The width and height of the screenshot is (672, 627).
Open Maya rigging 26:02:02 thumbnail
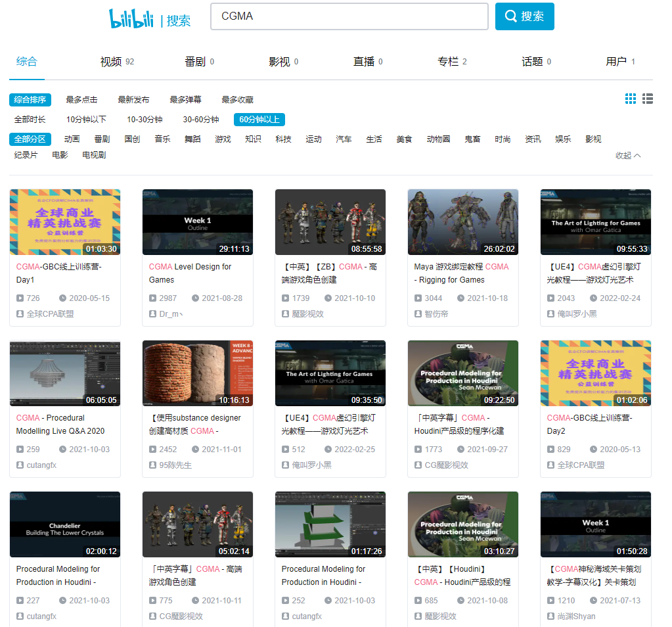[x=463, y=222]
